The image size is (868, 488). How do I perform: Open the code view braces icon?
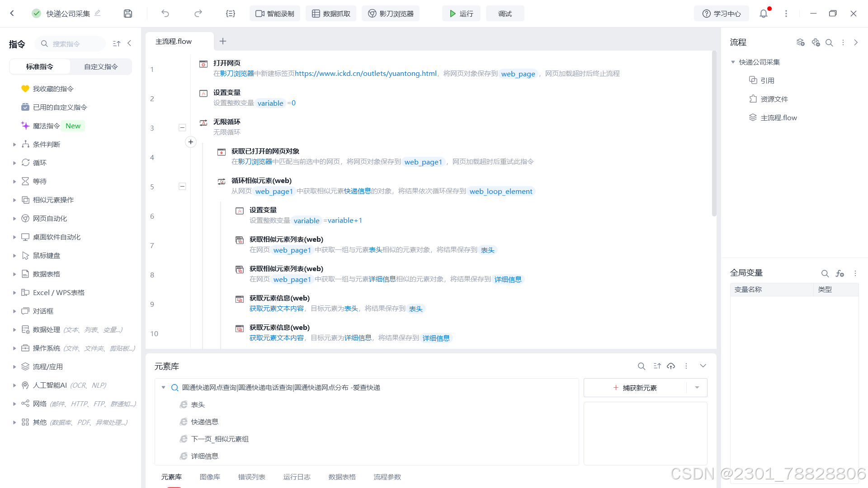coord(231,14)
